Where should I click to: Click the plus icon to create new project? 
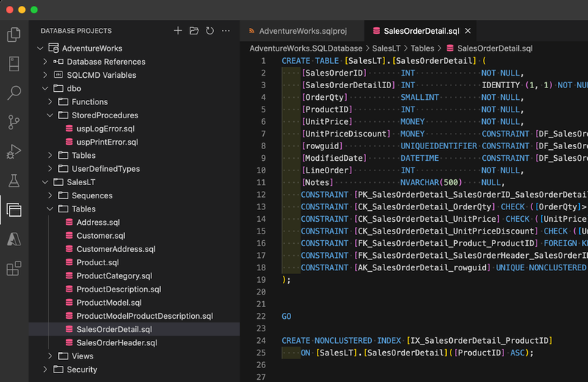pyautogui.click(x=177, y=31)
